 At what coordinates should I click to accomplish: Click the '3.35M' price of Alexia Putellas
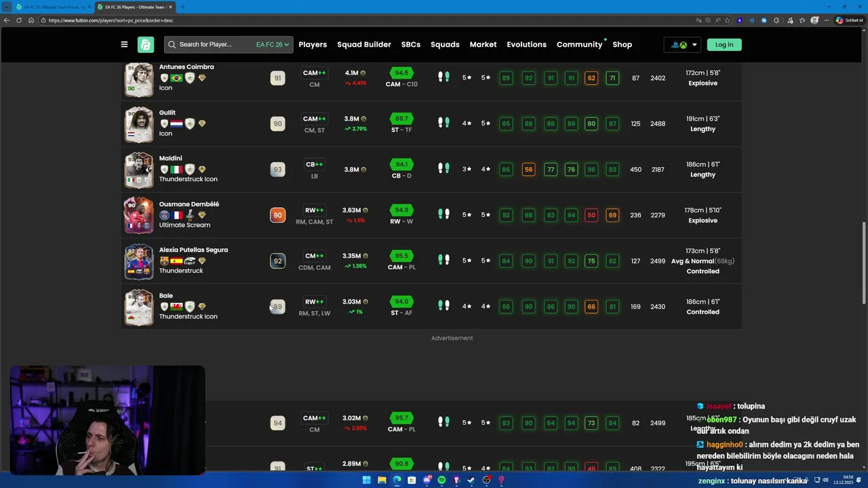click(x=351, y=256)
